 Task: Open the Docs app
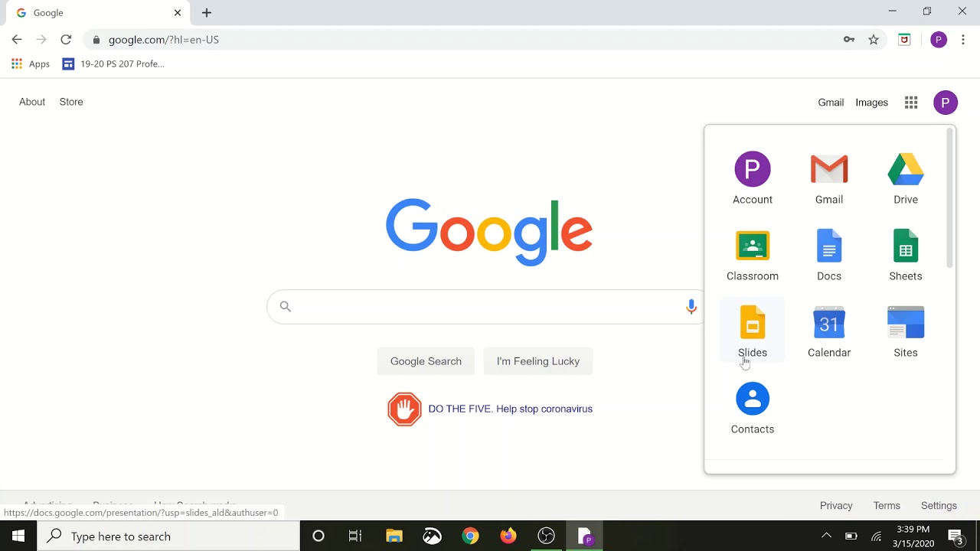coord(829,254)
